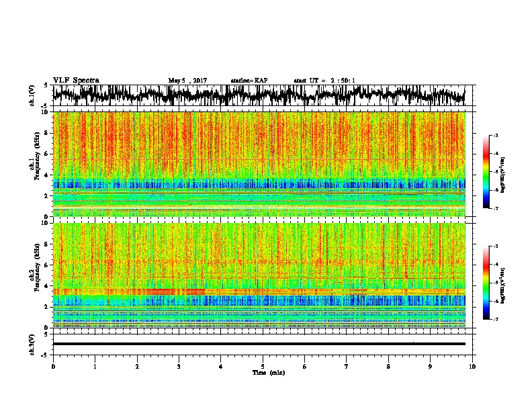Click the ch.2 color scale 'log(PSD)' unit label
The image size is (532, 411).
(502, 285)
